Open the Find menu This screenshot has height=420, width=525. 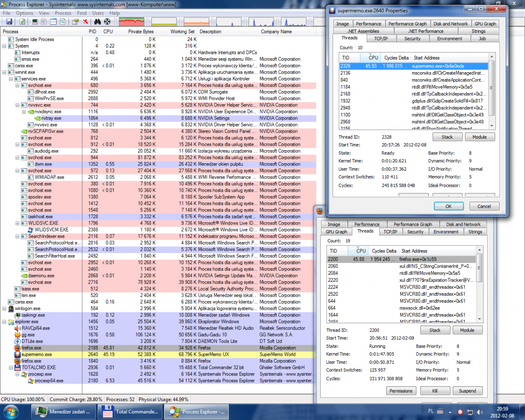coord(82,13)
